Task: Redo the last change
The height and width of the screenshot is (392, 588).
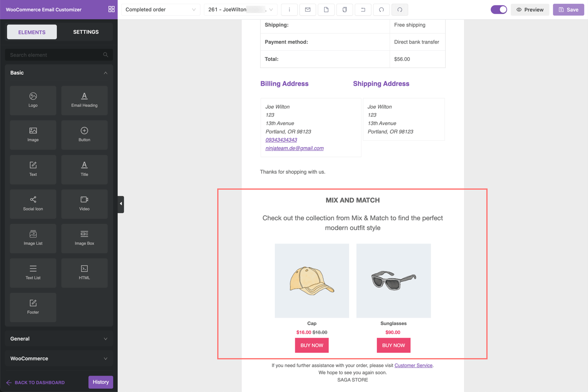Action: [399, 9]
